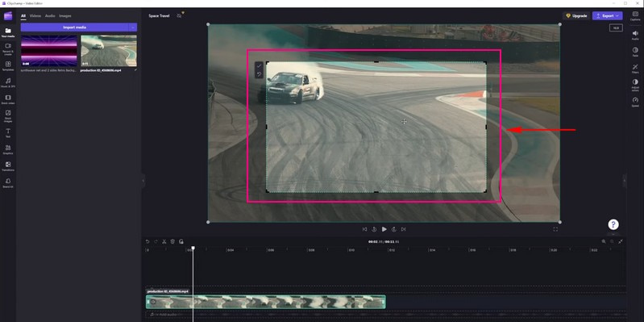Viewport: 644px width, 322px height.
Task: Fit the timeline to screen
Action: (x=620, y=241)
